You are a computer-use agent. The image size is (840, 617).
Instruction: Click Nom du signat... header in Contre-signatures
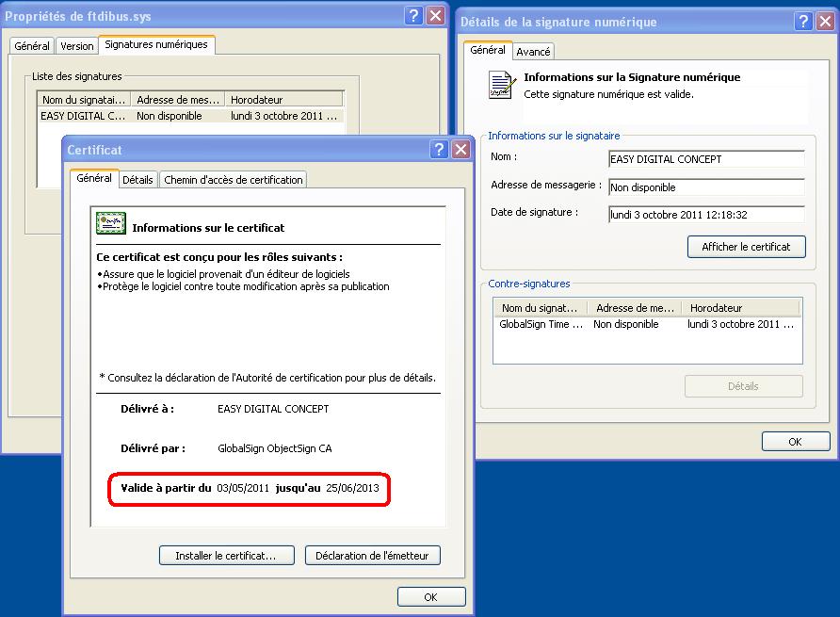tap(540, 308)
